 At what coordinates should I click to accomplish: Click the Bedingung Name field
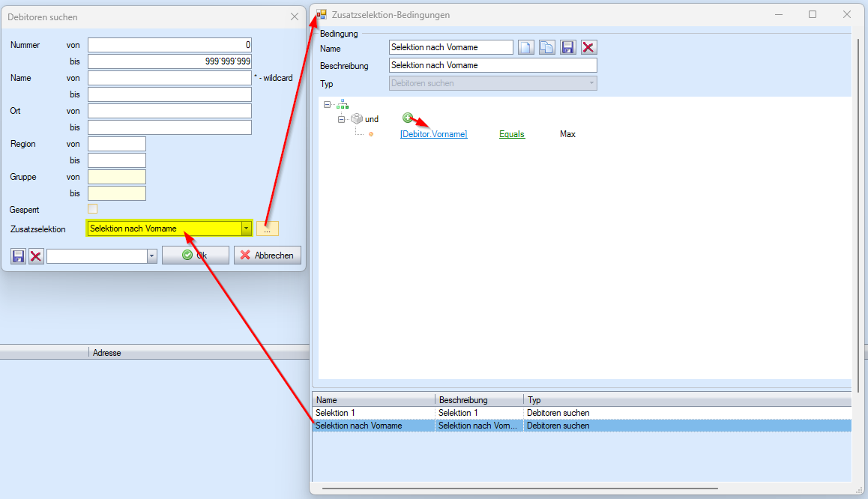pos(451,47)
